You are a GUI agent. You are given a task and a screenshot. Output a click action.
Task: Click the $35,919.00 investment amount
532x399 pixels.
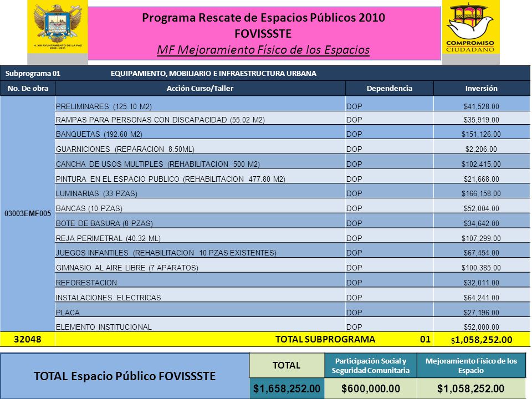pos(481,120)
